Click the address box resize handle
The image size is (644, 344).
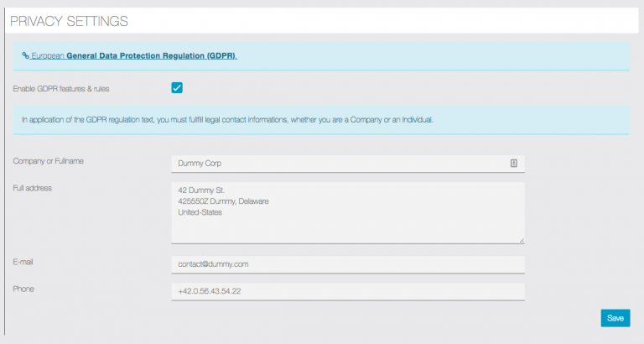coord(521,240)
